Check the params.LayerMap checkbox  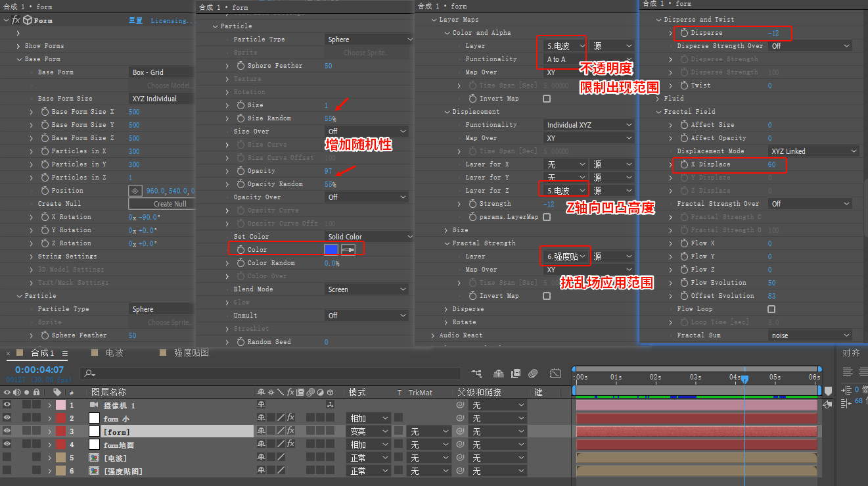[x=547, y=217]
